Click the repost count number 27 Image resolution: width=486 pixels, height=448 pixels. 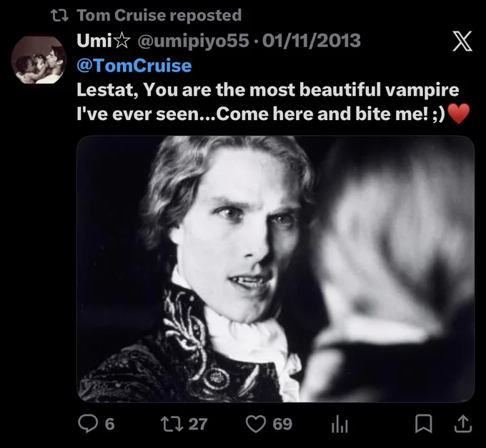point(198,424)
